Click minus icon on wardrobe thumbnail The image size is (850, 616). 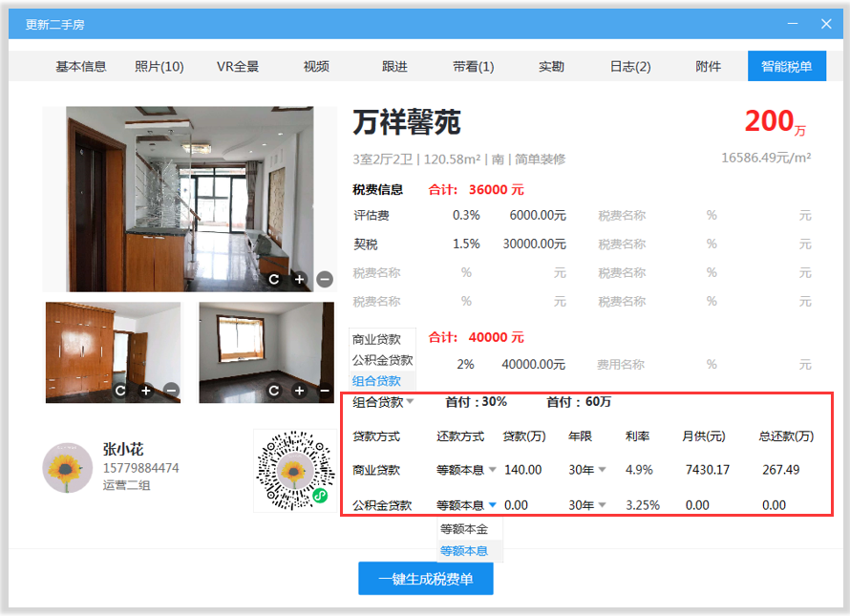pos(171,390)
